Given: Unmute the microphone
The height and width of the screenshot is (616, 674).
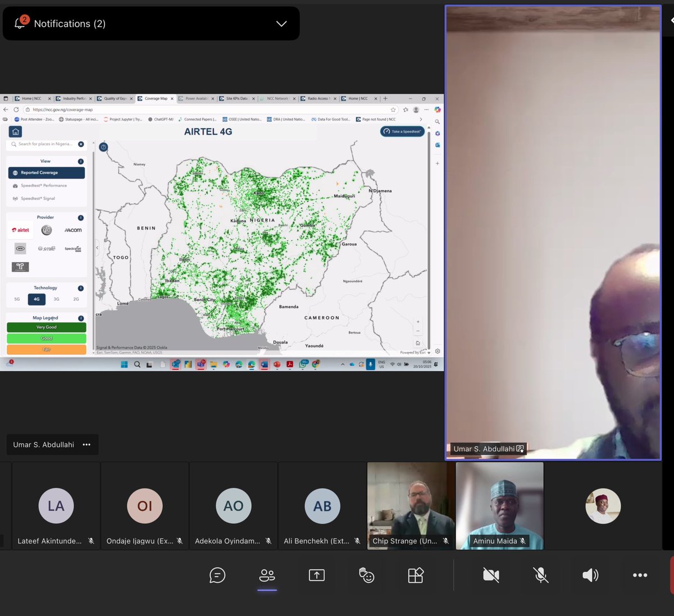Looking at the screenshot, I should tap(541, 575).
